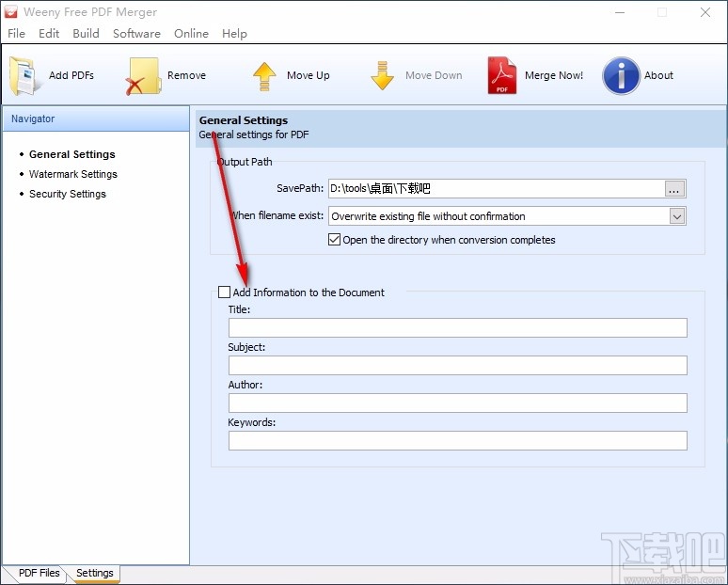Click into the Keywords input field
The width and height of the screenshot is (728, 585).
(x=457, y=440)
